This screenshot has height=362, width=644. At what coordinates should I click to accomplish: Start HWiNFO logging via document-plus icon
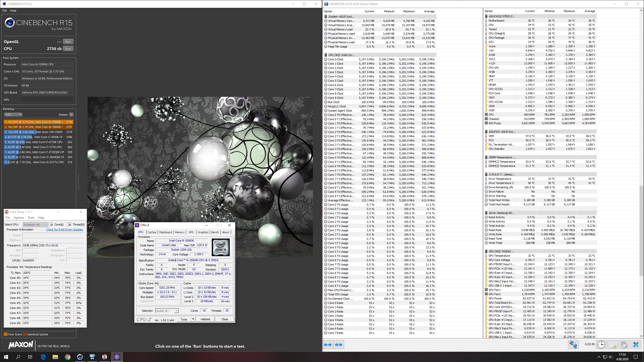(613, 344)
